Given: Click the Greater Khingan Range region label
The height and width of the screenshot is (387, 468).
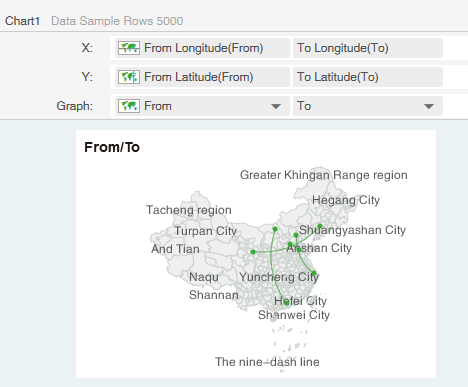Looking at the screenshot, I should point(324,175).
